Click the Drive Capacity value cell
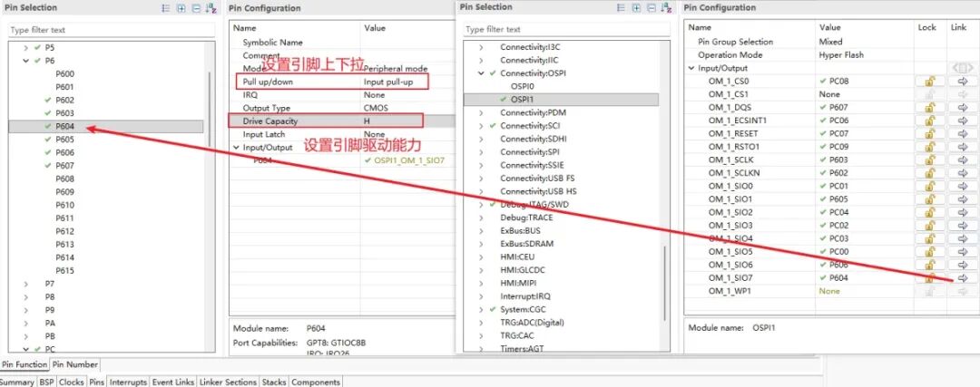The height and width of the screenshot is (387, 980). pos(404,121)
